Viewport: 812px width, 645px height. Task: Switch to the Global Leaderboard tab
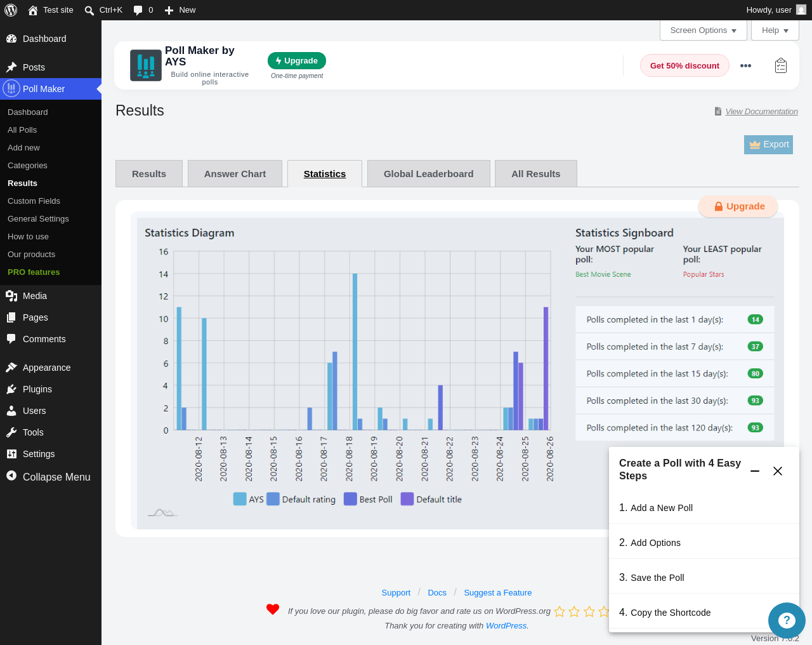pyautogui.click(x=429, y=174)
